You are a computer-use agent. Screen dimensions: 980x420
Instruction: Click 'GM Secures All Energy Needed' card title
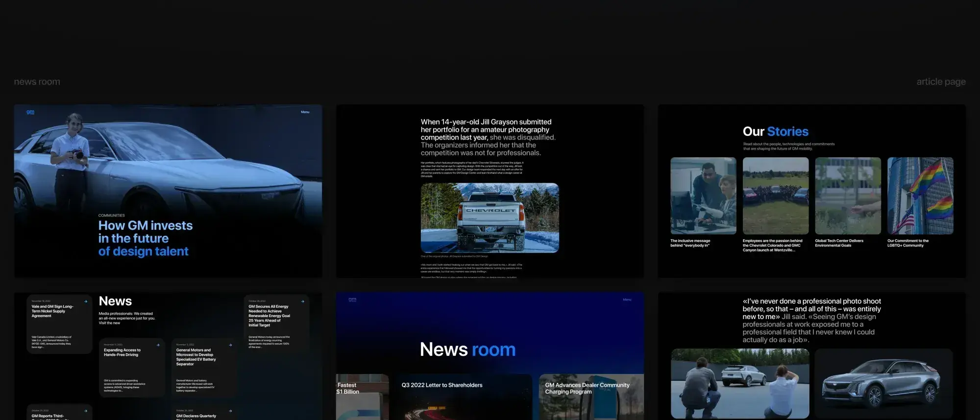click(269, 316)
